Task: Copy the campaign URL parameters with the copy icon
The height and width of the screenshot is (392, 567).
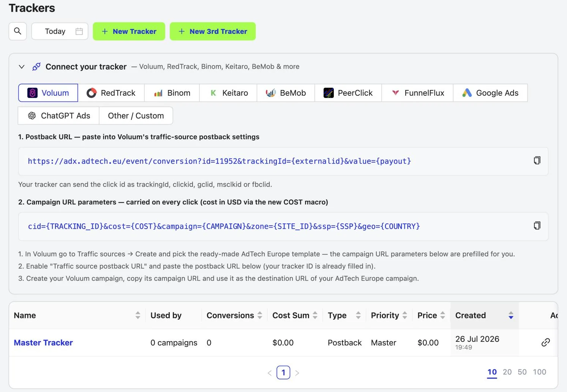Action: [x=537, y=226]
